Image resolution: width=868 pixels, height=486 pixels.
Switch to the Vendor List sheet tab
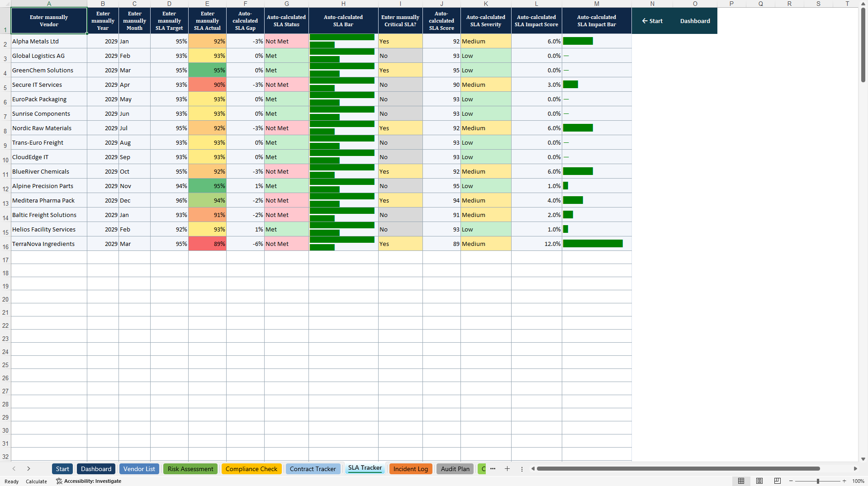point(139,469)
